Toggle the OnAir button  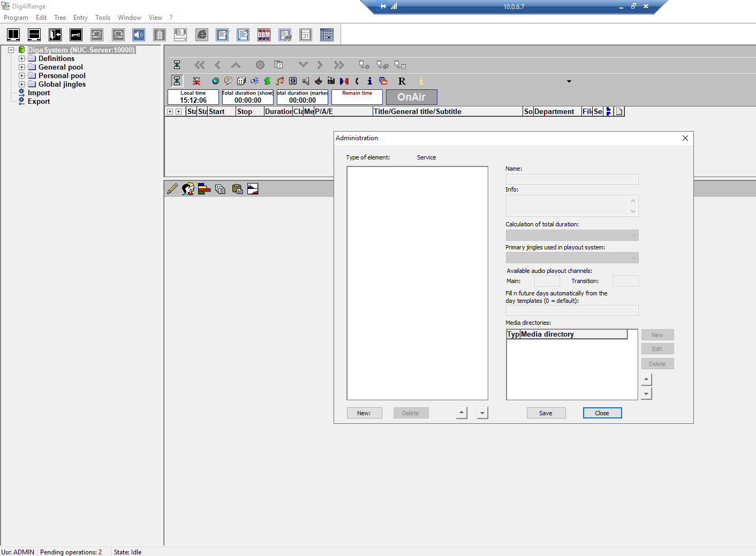point(411,97)
